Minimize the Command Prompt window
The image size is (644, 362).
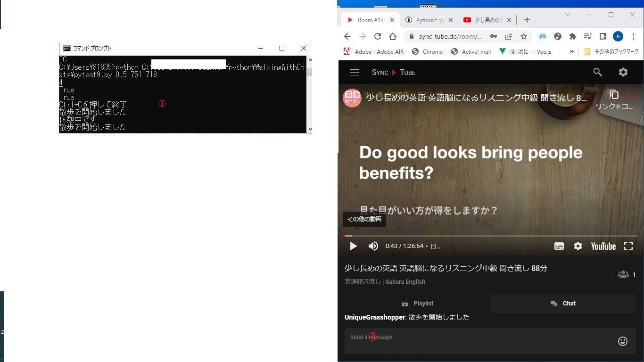260,48
